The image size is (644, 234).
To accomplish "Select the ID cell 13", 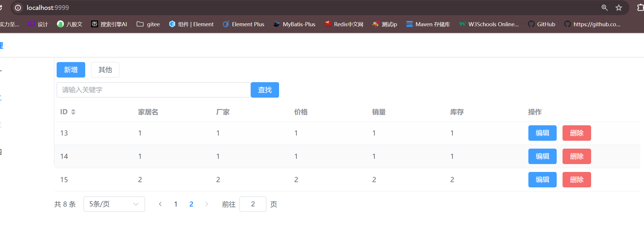I will click(x=64, y=133).
